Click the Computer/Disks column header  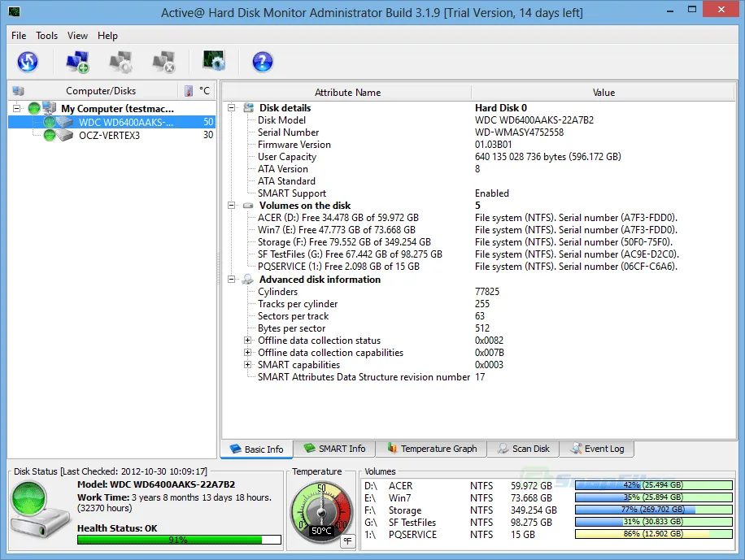pos(101,91)
